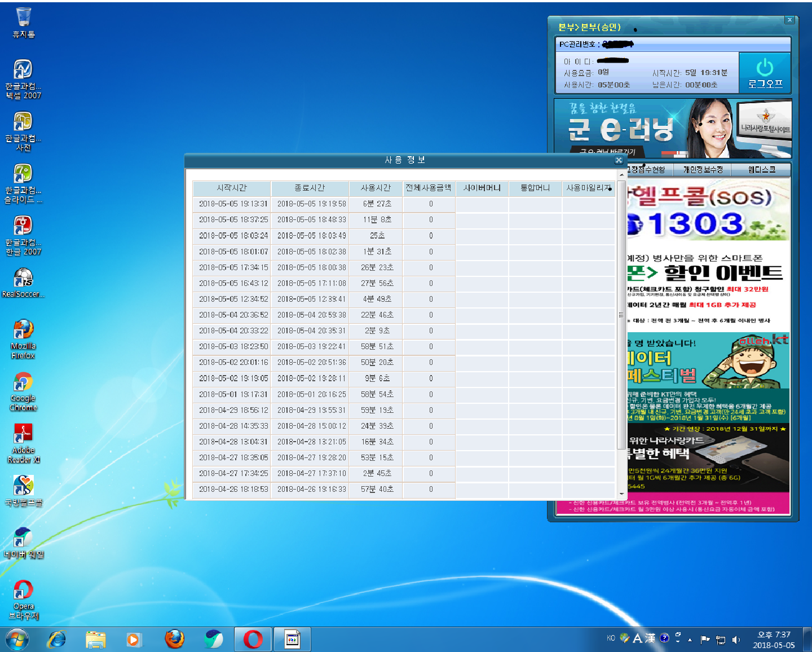The width and height of the screenshot is (812, 652).
Task: Click the duration cell 58분 54초
Action: [377, 394]
